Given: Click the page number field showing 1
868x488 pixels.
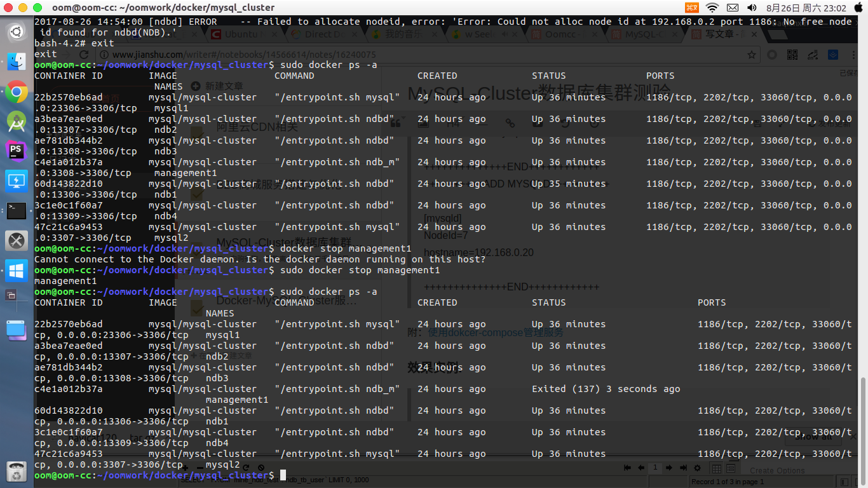Looking at the screenshot, I should pos(655,468).
